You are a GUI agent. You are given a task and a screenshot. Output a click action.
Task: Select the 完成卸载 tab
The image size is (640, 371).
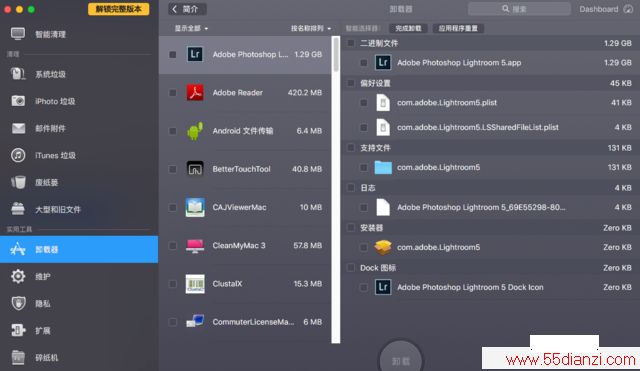(x=408, y=28)
